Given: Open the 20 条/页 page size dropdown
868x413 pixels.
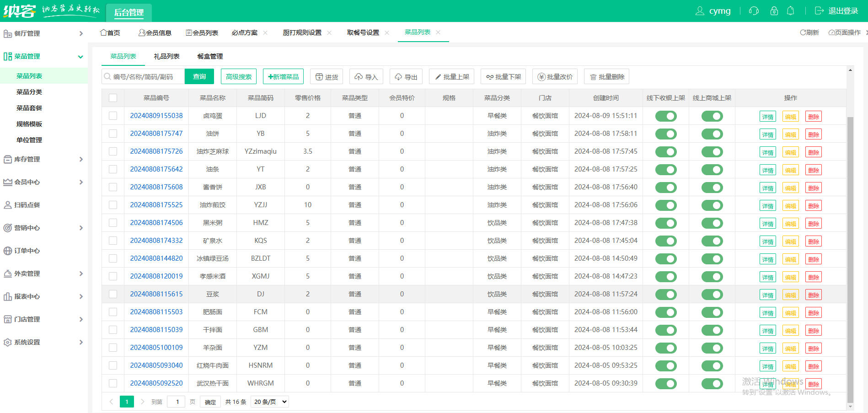Looking at the screenshot, I should (x=269, y=401).
